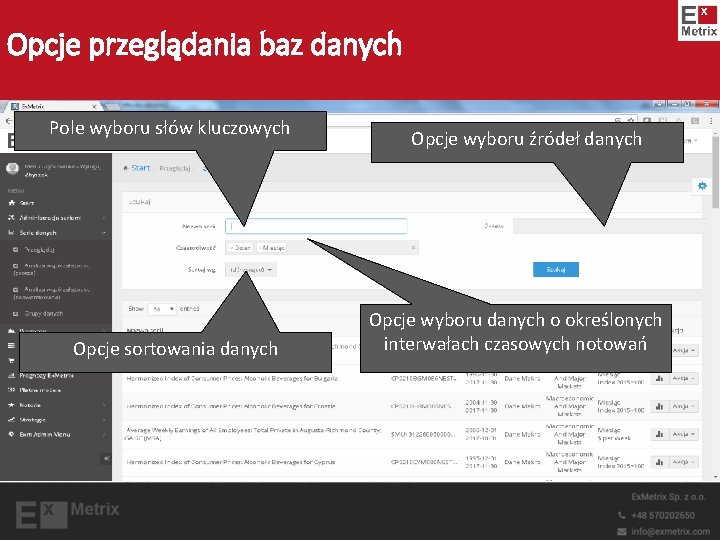This screenshot has width=720, height=540.
Task: Remove the Miesiąc frequency tag
Action: [261, 248]
